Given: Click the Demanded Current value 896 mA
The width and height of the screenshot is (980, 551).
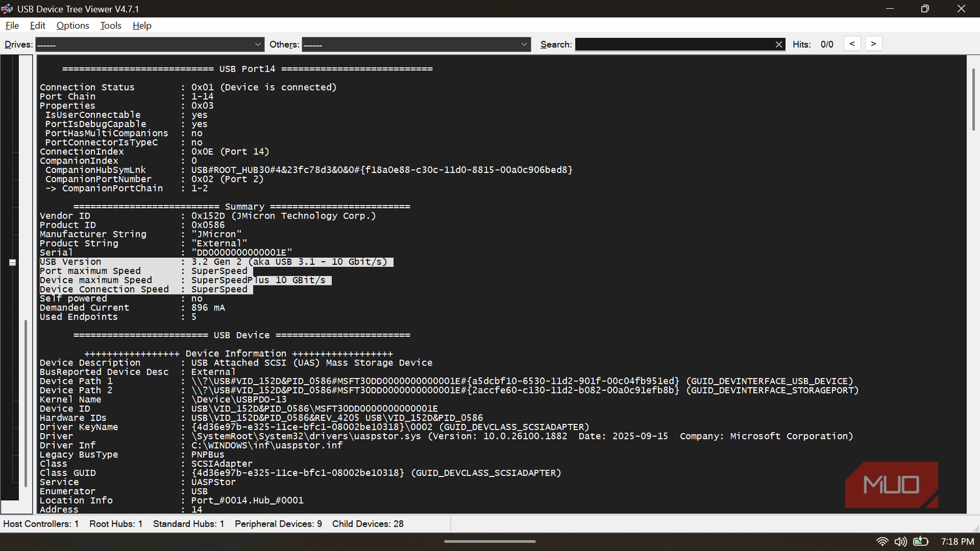Looking at the screenshot, I should (208, 307).
